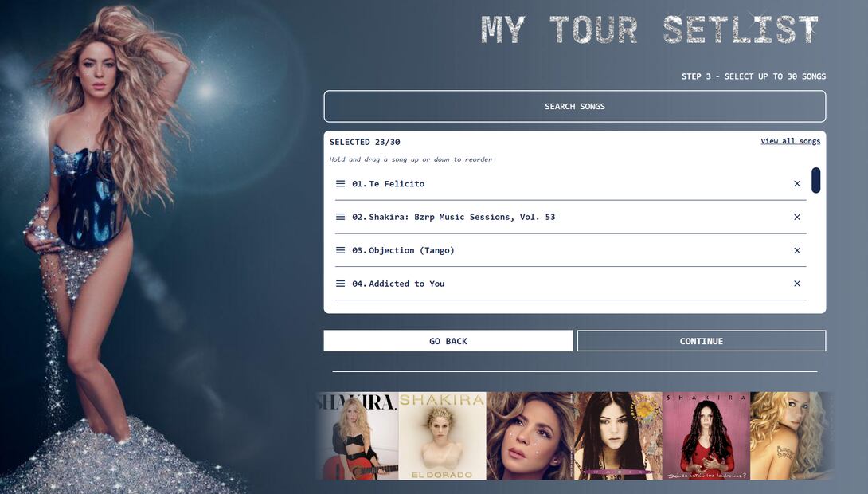This screenshot has width=868, height=494.
Task: Focus the Search Songs field
Action: (575, 106)
